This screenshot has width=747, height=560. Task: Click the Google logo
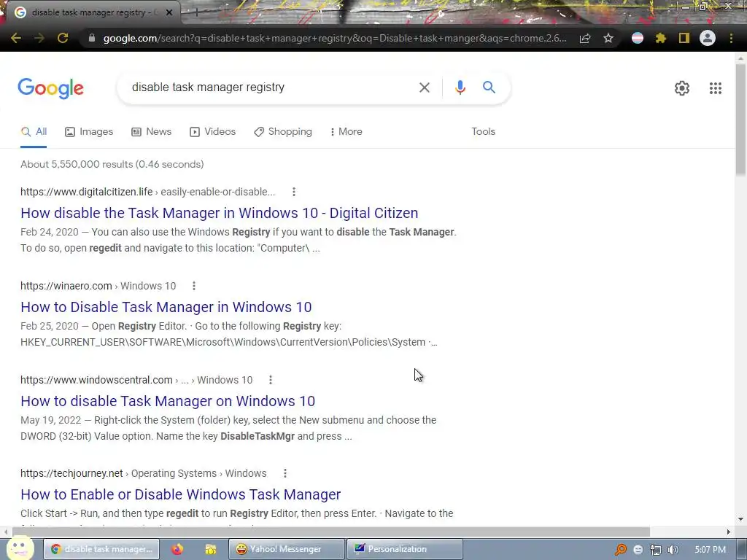point(50,88)
